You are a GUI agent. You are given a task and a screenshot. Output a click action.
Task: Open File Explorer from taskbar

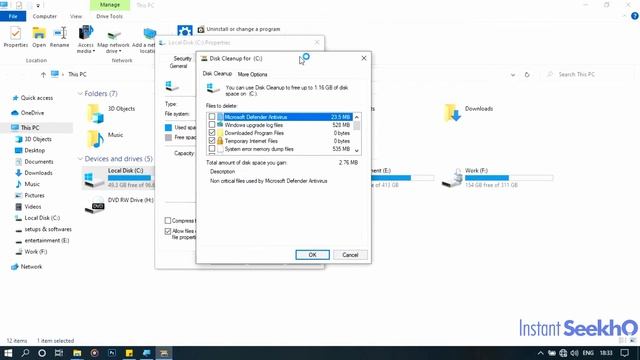77,353
